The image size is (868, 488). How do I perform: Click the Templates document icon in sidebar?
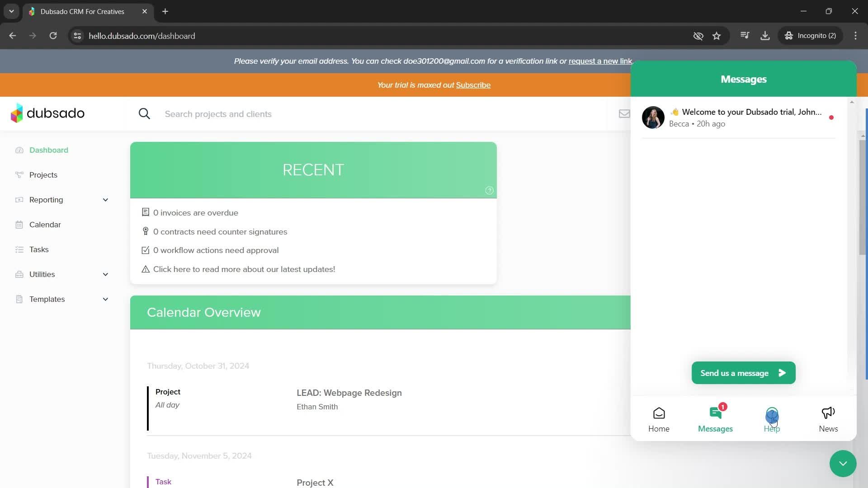pyautogui.click(x=19, y=299)
